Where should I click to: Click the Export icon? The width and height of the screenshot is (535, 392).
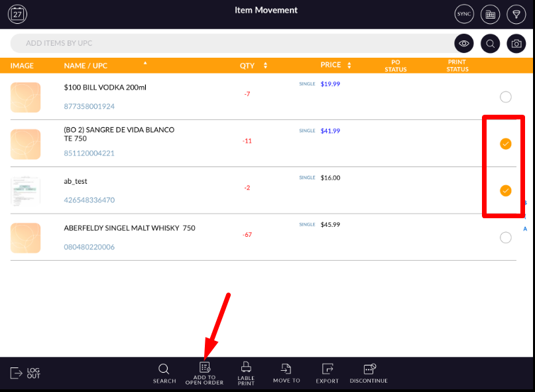click(327, 373)
